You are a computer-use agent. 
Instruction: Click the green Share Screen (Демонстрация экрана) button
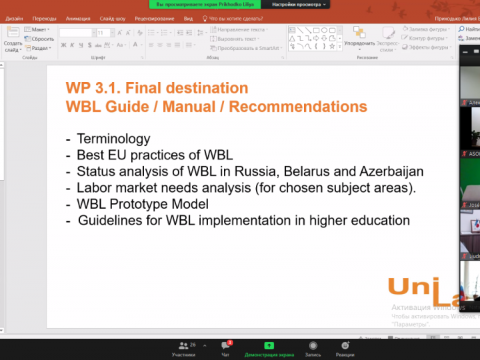(x=269, y=349)
